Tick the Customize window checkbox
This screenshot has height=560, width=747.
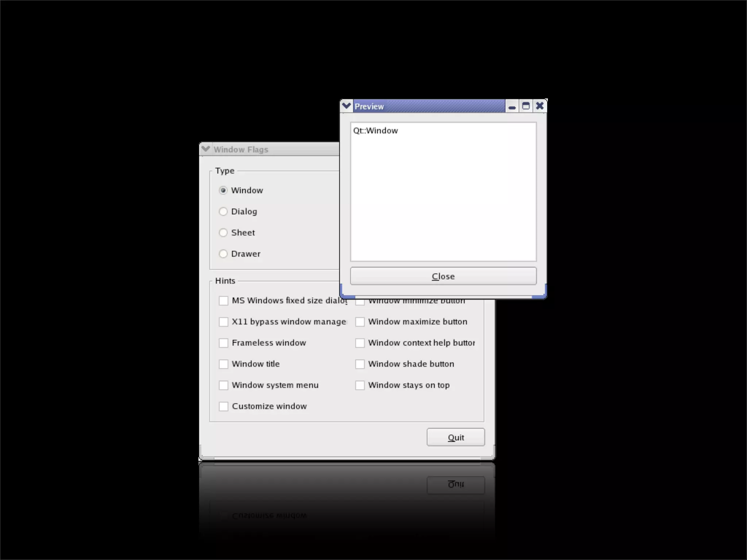pyautogui.click(x=224, y=406)
